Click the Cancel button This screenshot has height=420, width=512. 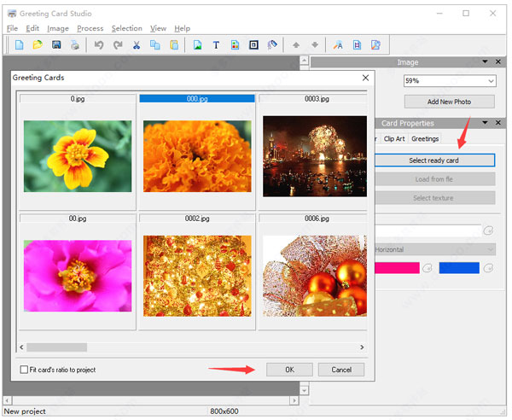(341, 370)
